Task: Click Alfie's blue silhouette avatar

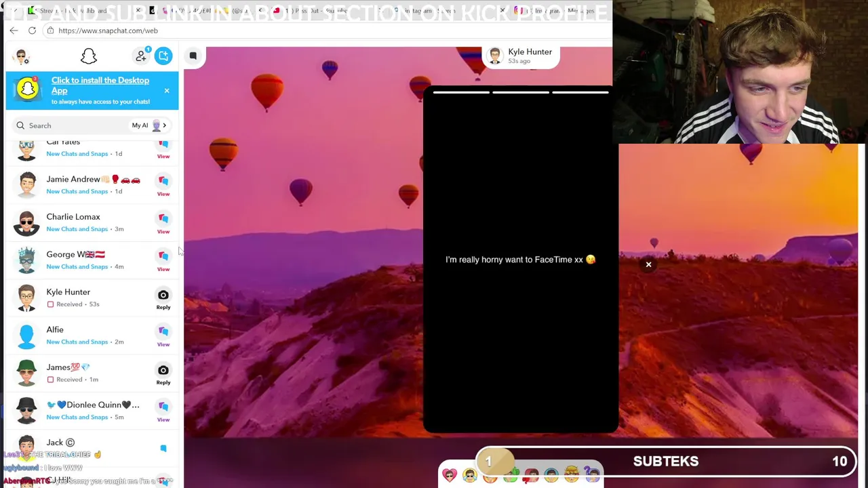Action: [x=26, y=335]
